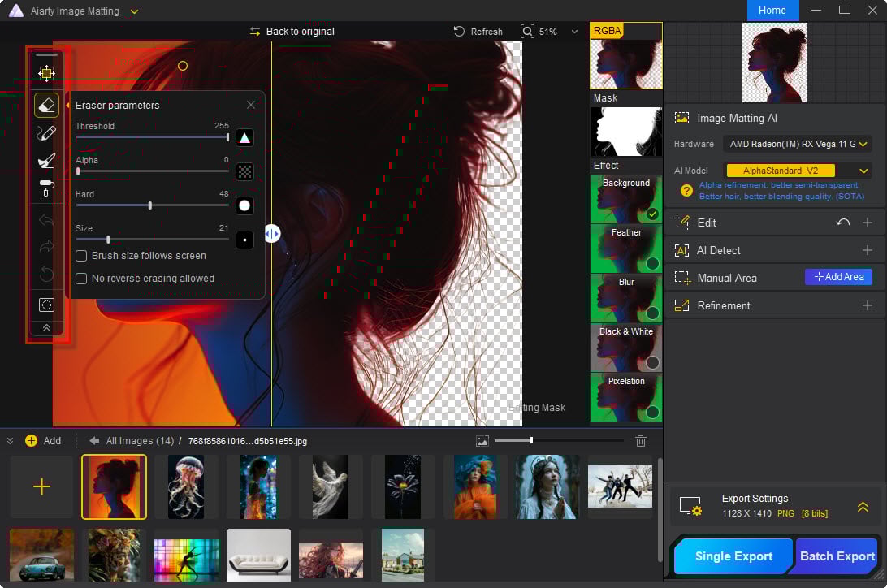
Task: Change the AI Model from AlphaStandard V2
Action: pos(863,171)
